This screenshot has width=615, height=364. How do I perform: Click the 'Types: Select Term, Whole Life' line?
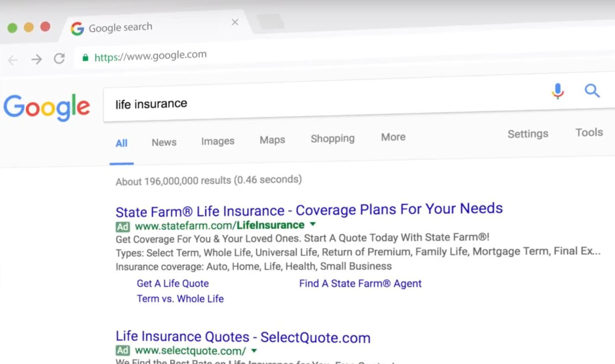(x=358, y=252)
